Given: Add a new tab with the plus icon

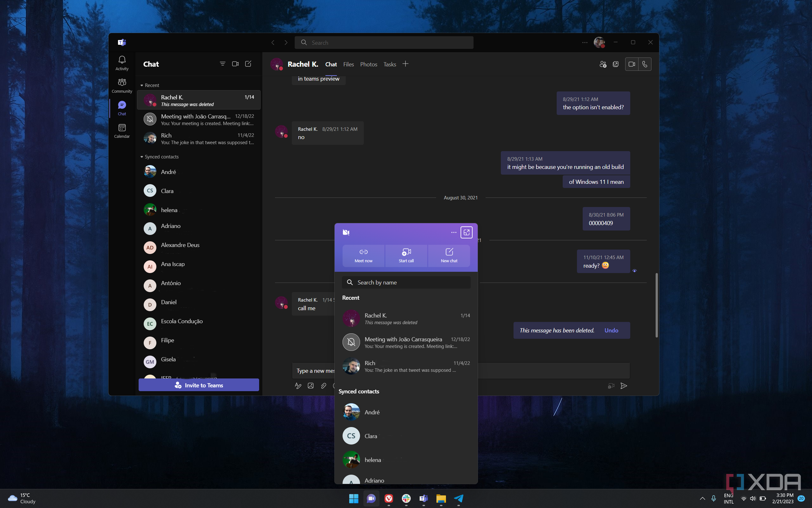Looking at the screenshot, I should (405, 64).
